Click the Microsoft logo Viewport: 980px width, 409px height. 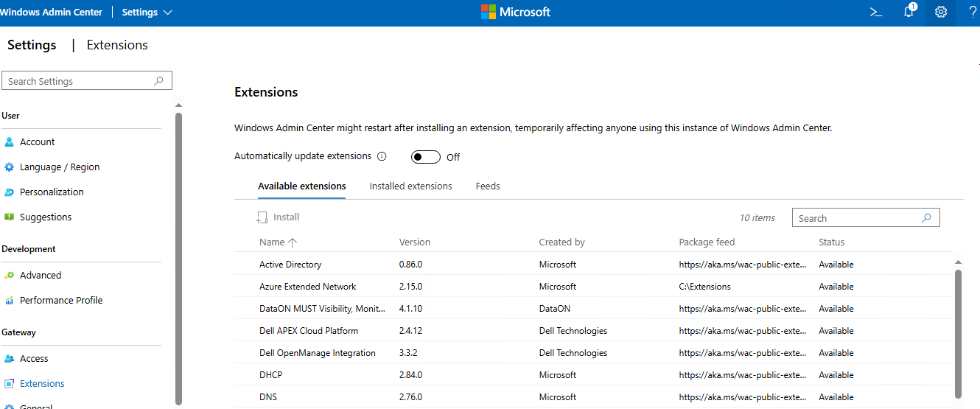click(x=516, y=12)
